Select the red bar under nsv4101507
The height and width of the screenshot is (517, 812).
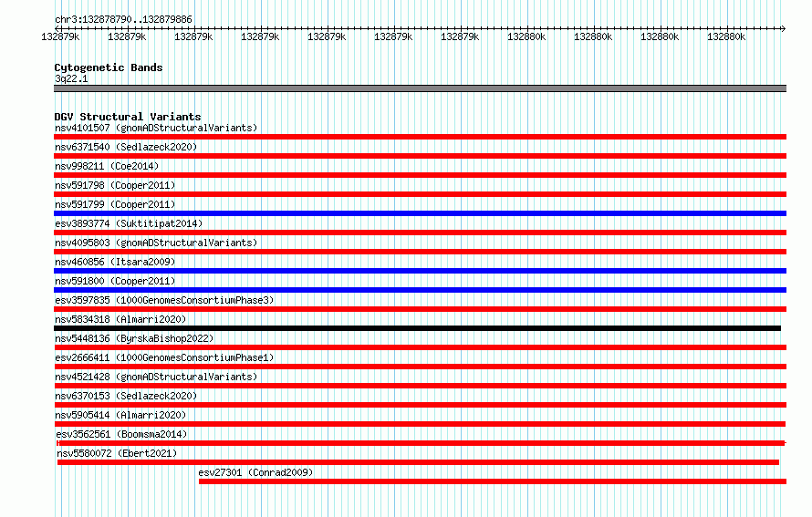click(420, 137)
